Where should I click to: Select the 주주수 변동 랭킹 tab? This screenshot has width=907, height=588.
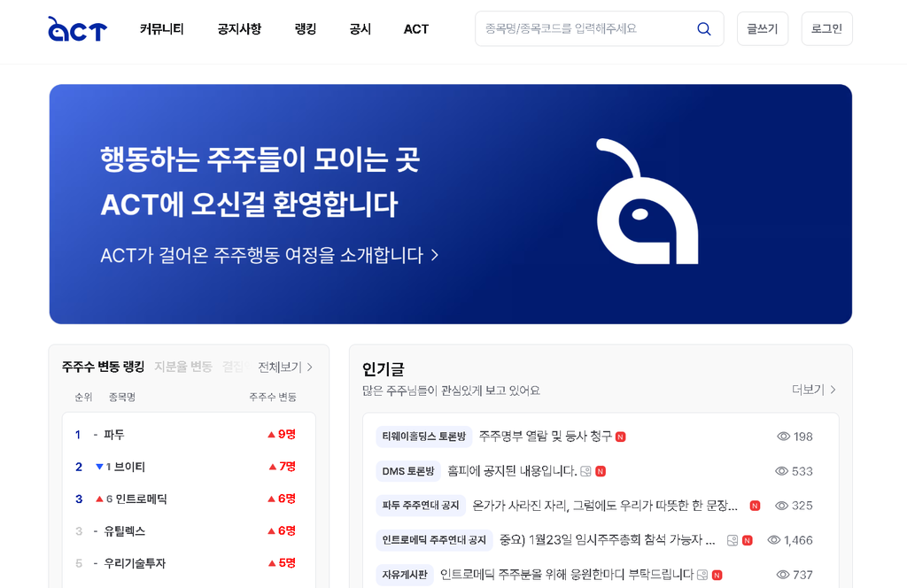[x=103, y=367]
